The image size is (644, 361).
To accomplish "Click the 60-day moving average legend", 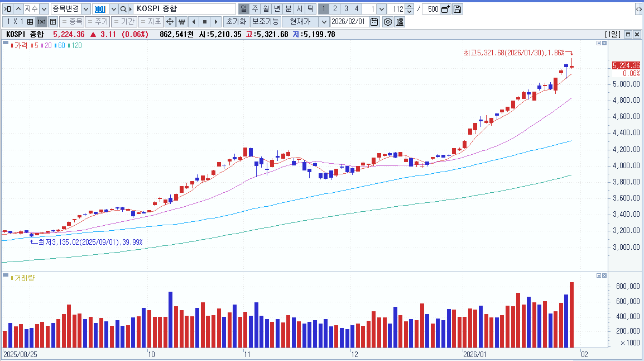I will coord(60,46).
